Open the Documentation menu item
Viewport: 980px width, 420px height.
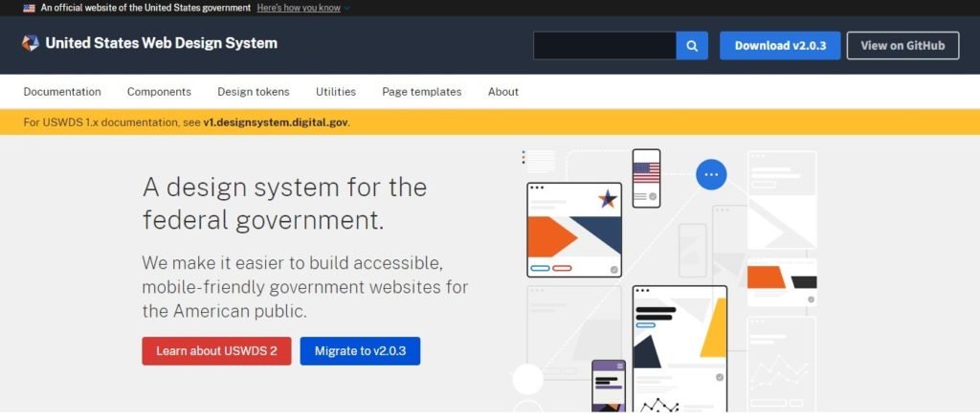coord(62,92)
